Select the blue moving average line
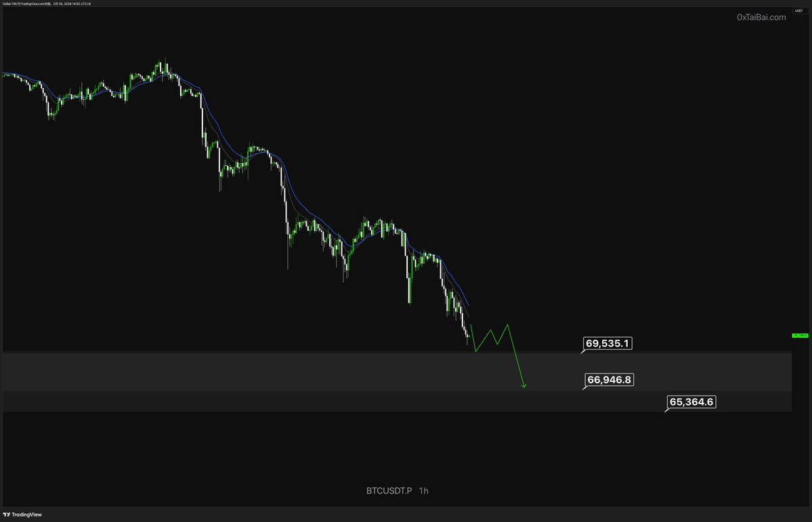Viewport: 812px width, 522px height. (230, 146)
